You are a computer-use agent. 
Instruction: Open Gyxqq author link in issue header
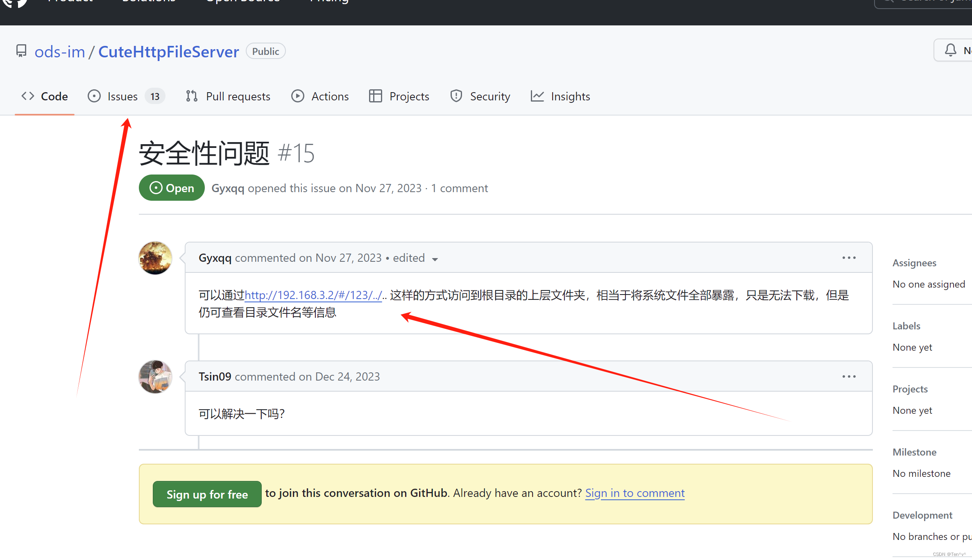[x=228, y=188]
